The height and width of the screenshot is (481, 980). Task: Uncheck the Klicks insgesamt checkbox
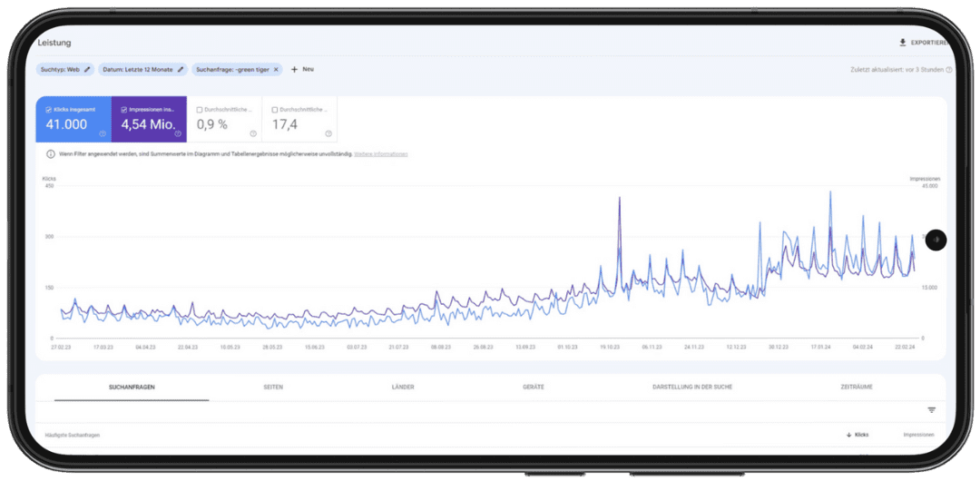click(48, 110)
